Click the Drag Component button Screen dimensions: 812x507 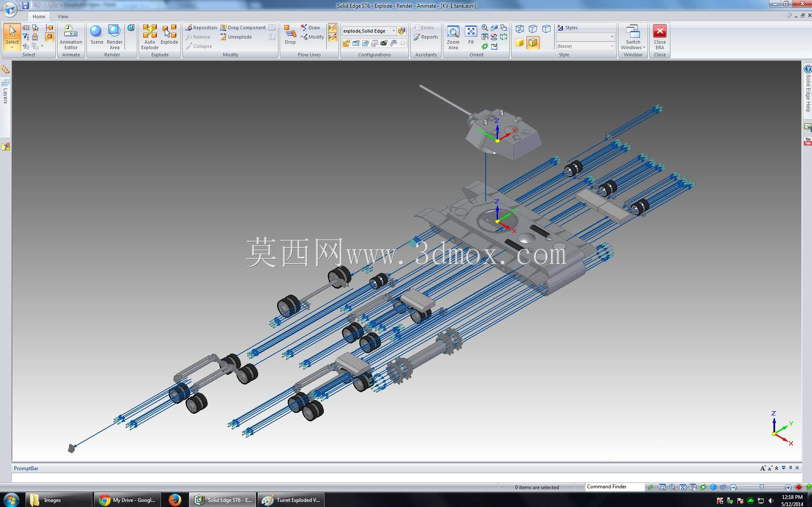[x=243, y=28]
